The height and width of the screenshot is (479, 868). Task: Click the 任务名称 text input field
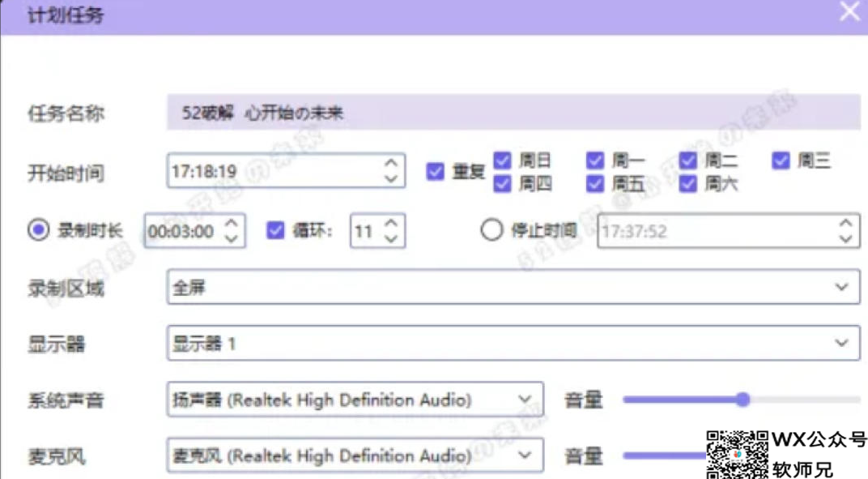513,113
